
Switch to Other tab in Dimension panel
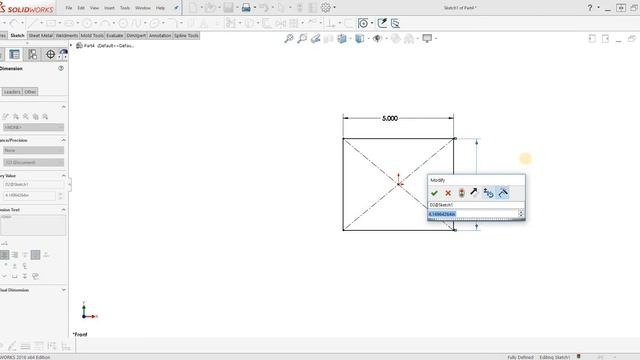click(30, 92)
